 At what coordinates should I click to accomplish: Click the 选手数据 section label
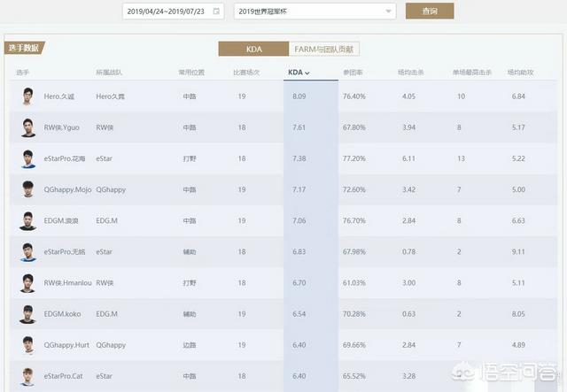click(24, 48)
